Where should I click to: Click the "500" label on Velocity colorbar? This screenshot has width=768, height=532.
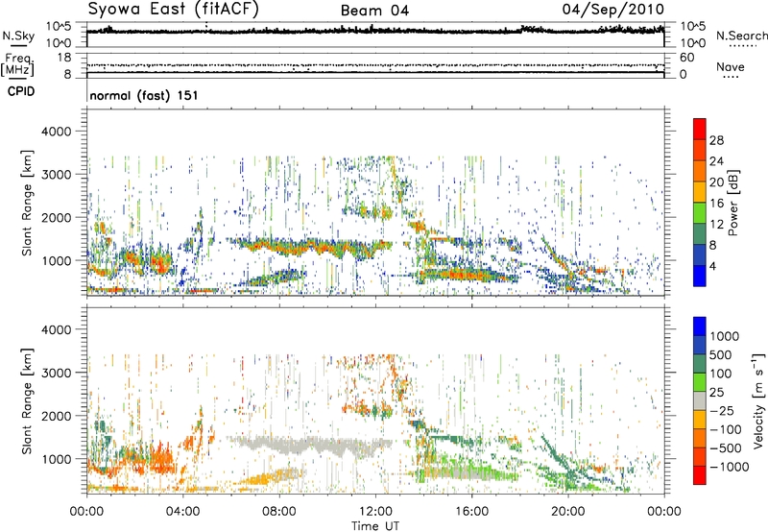722,355
